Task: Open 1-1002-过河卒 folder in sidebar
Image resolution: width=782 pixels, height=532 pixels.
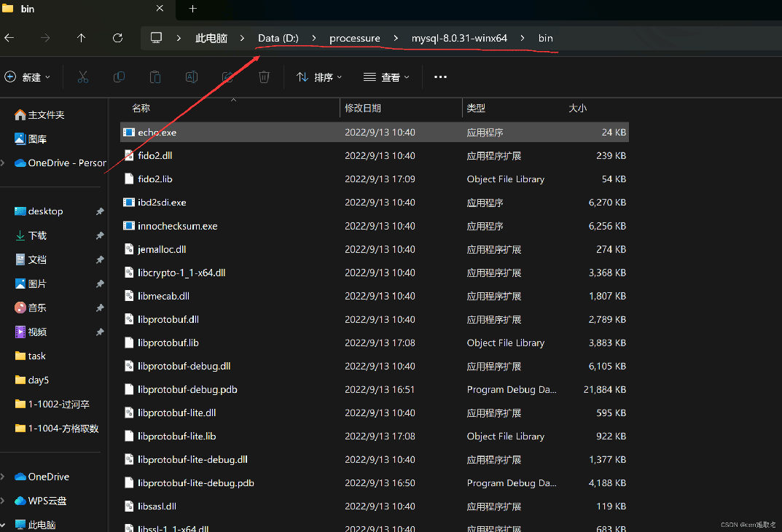Action: [x=52, y=404]
